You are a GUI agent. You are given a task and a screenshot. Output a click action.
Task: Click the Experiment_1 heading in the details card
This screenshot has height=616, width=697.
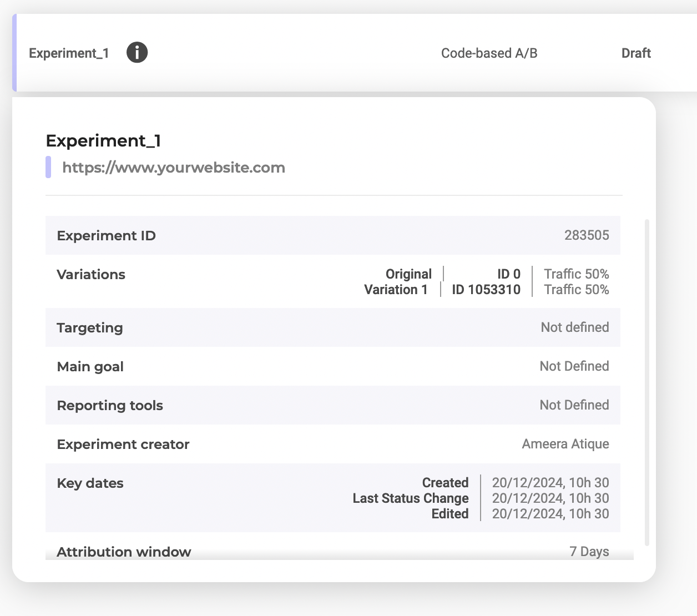pyautogui.click(x=103, y=141)
